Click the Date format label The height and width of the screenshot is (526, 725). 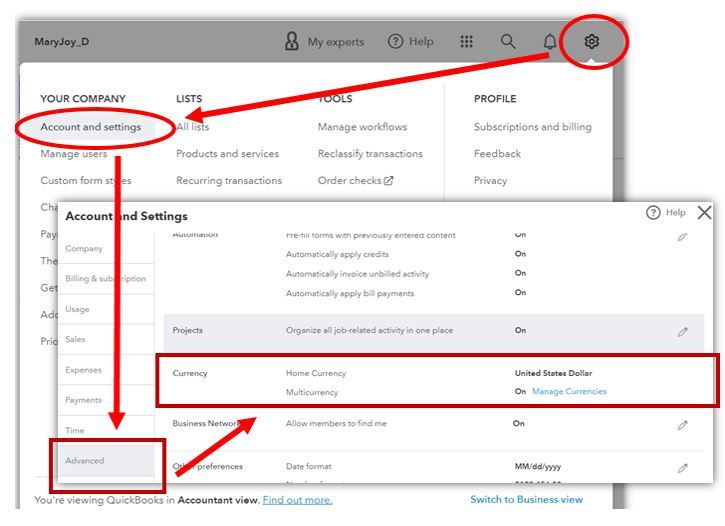click(308, 466)
